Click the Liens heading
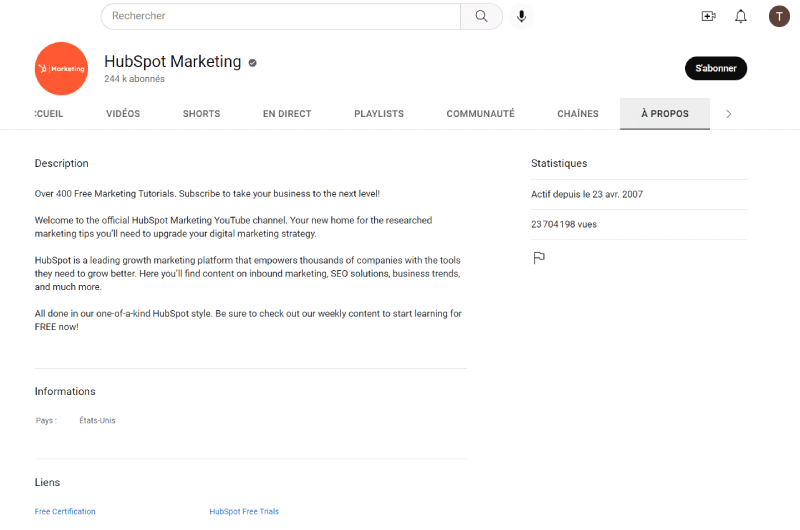Viewport: 800px width, 530px height. (x=47, y=482)
